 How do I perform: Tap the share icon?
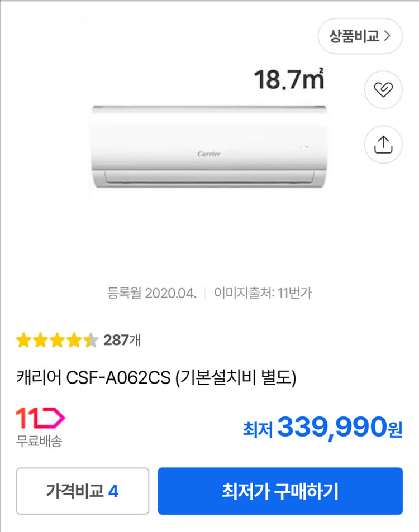point(383,145)
